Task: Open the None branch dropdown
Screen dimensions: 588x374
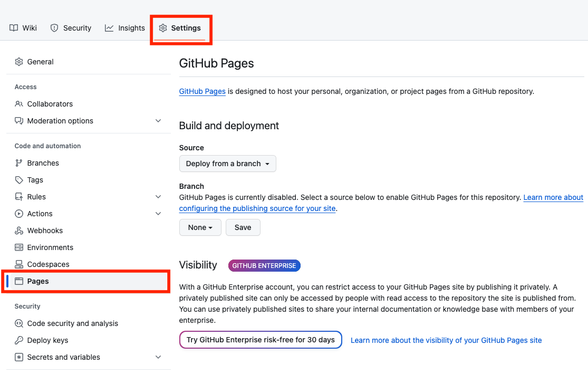Action: (x=200, y=227)
